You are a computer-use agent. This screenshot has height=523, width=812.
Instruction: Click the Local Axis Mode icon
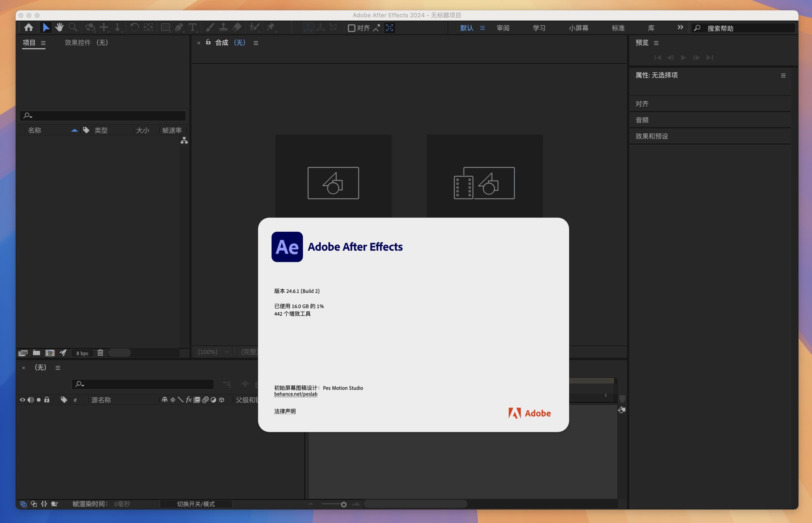(x=308, y=28)
